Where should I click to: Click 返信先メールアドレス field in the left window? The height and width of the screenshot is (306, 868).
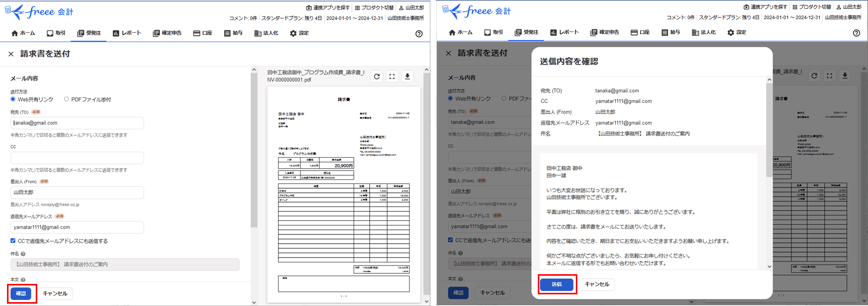pos(77,227)
